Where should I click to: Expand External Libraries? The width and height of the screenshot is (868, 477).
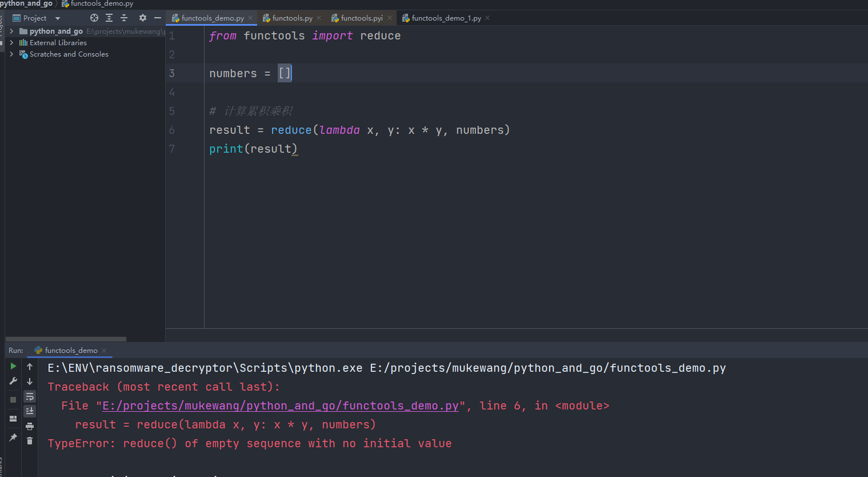11,42
